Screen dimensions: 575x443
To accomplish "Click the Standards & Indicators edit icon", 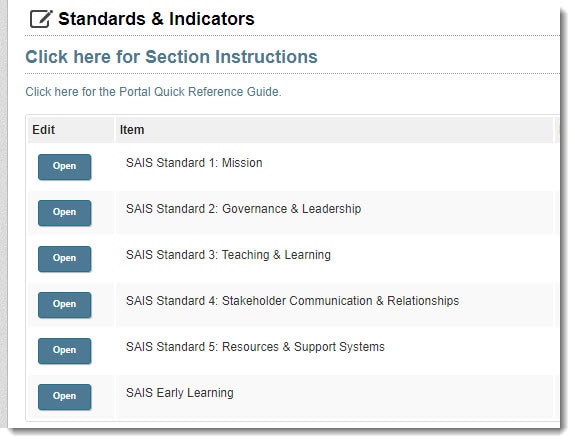I will [41, 19].
